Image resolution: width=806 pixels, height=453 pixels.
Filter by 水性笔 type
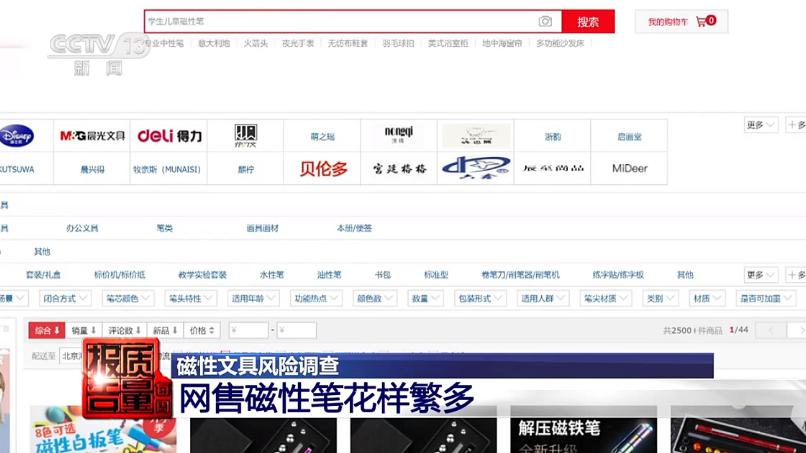[272, 275]
